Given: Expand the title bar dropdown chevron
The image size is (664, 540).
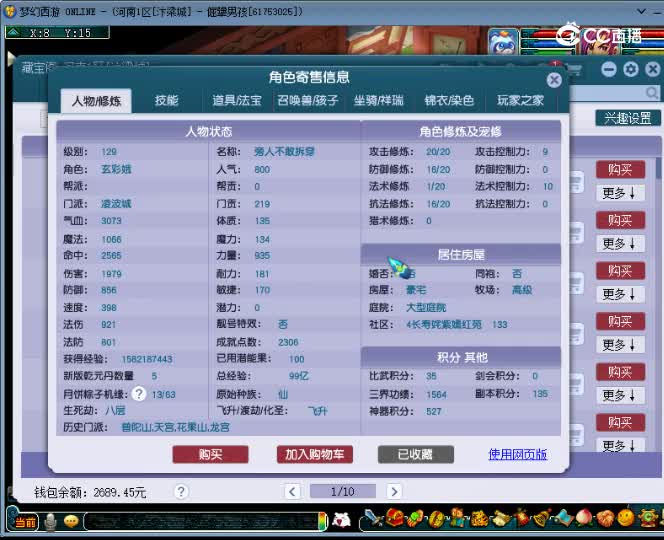Looking at the screenshot, I should [x=642, y=11].
